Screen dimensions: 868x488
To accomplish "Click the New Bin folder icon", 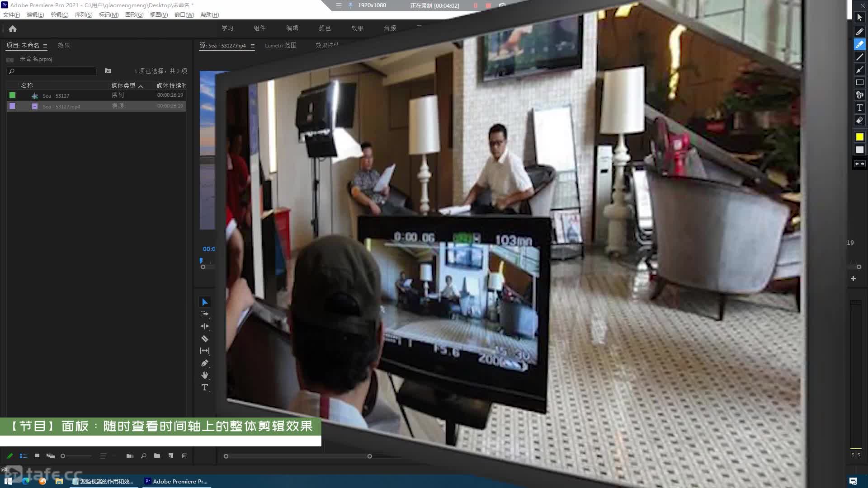I will (157, 456).
